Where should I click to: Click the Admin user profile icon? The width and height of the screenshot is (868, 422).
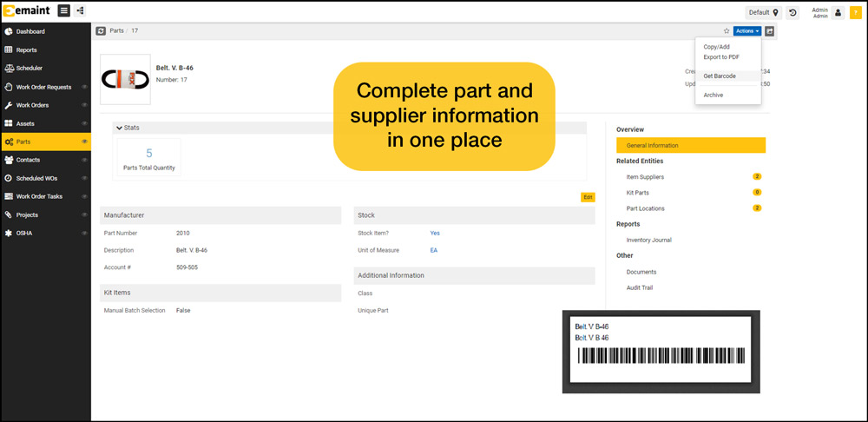838,13
